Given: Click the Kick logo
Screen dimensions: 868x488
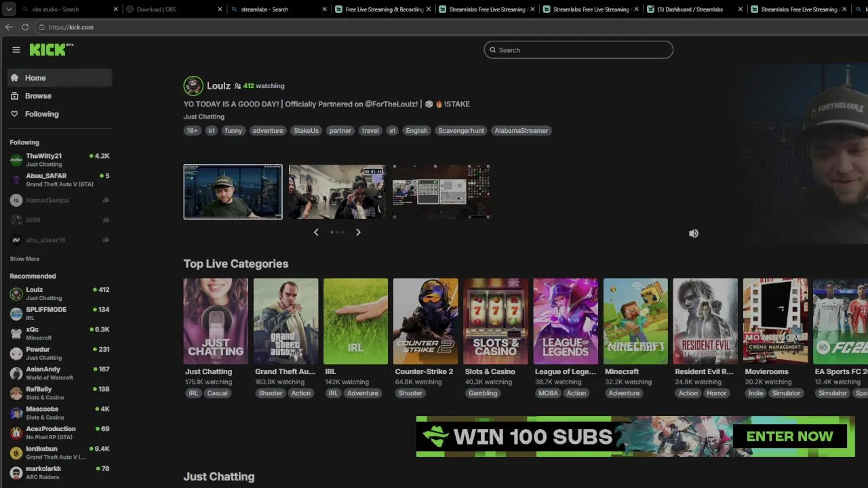Looking at the screenshot, I should point(51,49).
